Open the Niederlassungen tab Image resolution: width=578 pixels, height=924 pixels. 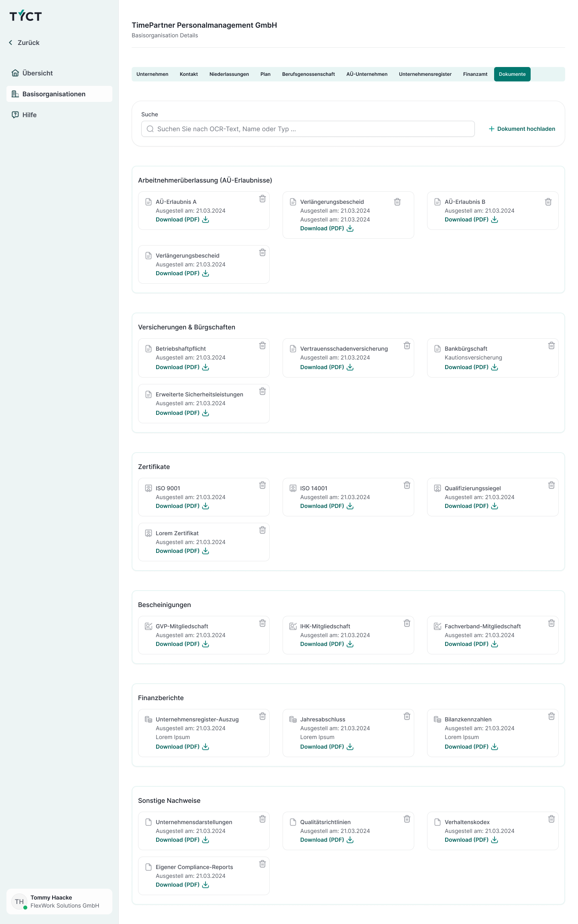point(229,74)
